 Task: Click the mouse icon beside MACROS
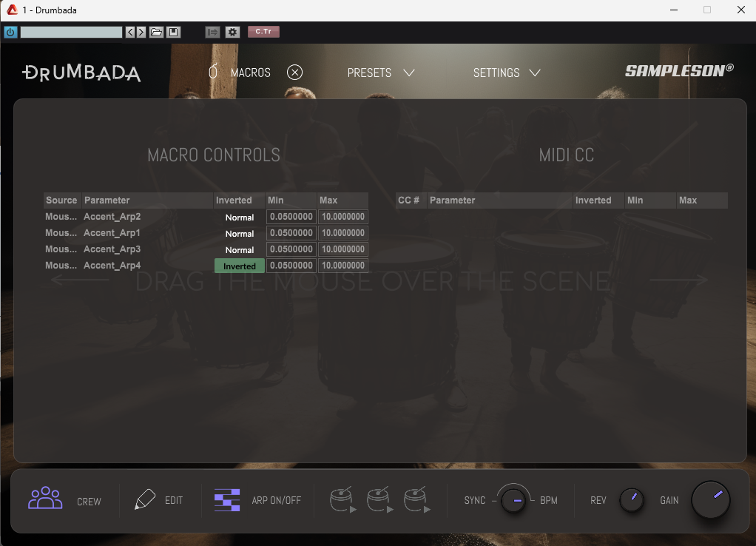coord(212,72)
